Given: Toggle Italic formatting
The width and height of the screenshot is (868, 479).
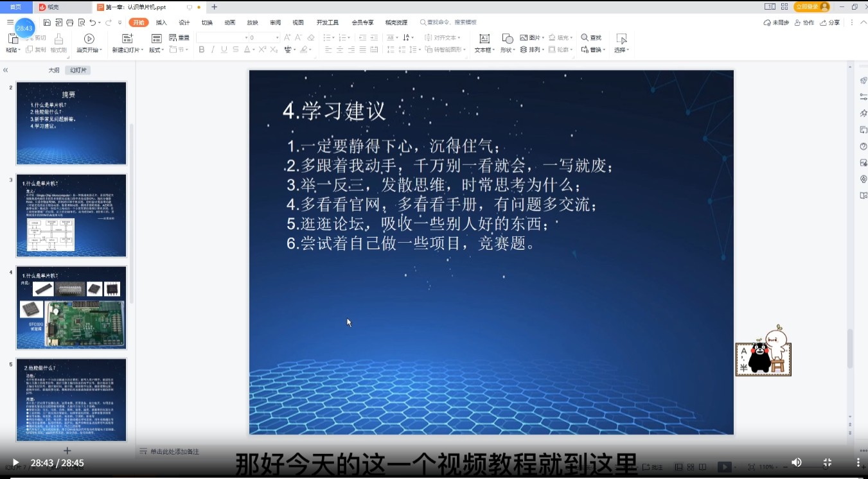Looking at the screenshot, I should coord(213,49).
